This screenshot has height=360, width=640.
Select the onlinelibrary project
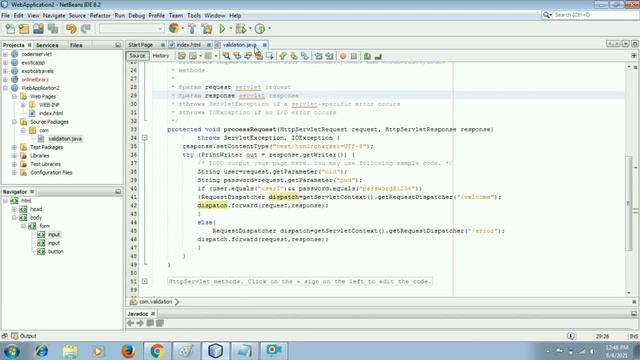[x=35, y=80]
